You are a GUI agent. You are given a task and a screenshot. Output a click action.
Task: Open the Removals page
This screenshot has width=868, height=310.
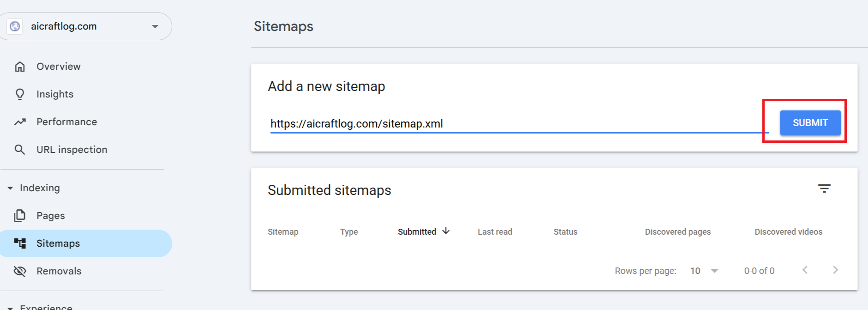(59, 271)
